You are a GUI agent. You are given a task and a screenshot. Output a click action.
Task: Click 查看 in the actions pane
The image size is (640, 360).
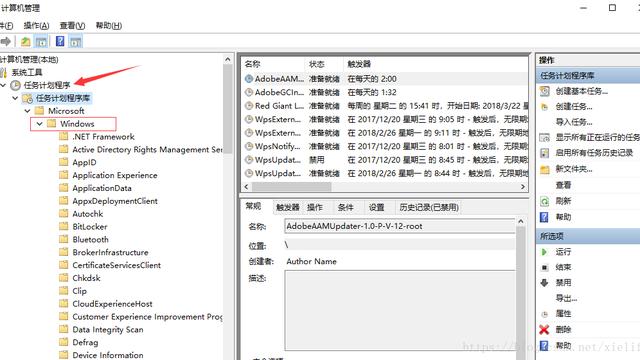[x=563, y=185]
